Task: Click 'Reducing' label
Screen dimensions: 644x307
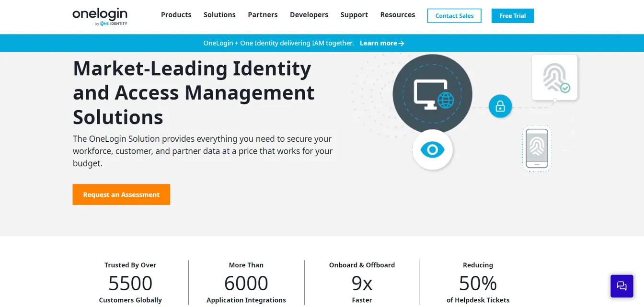Action: pyautogui.click(x=478, y=265)
